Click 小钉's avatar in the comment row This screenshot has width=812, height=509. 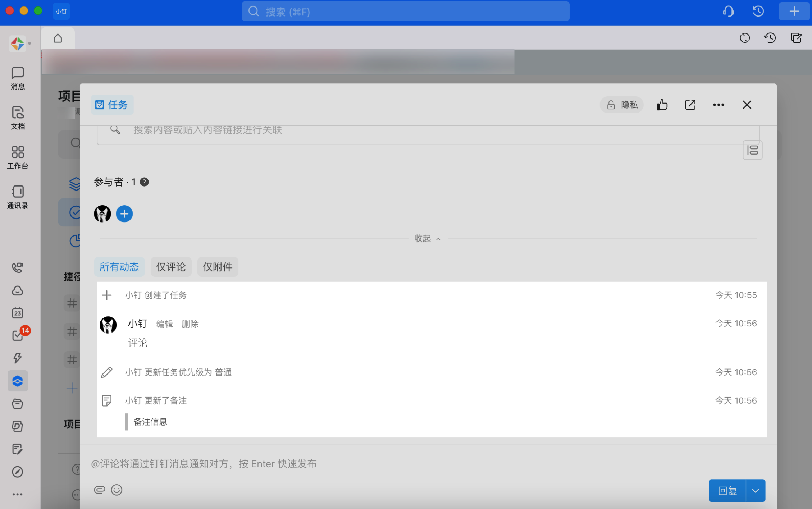tap(108, 325)
